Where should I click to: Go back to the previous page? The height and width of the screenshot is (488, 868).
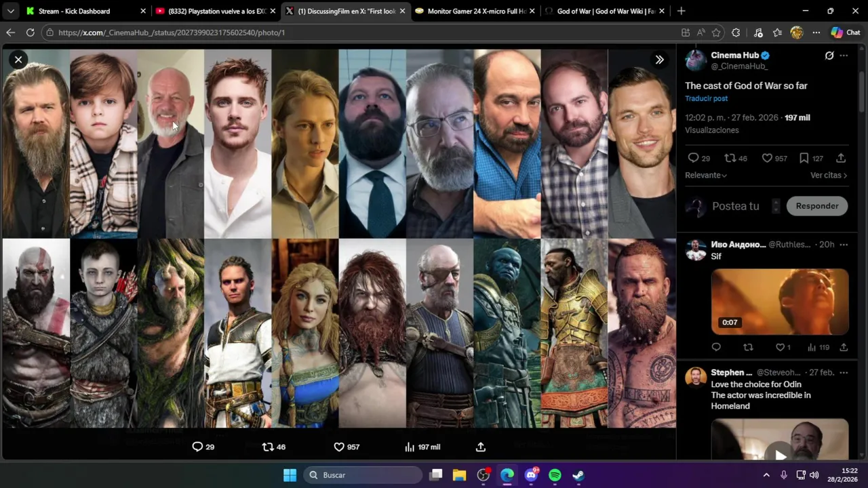10,33
